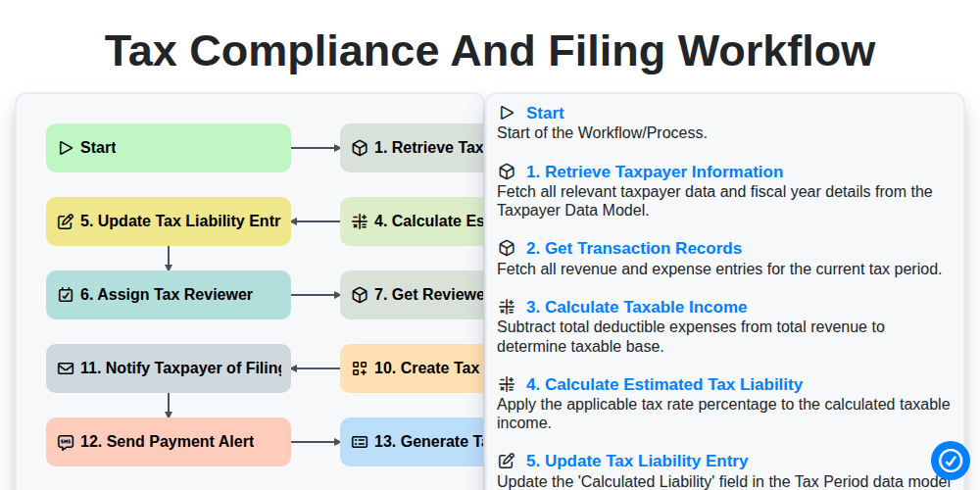Open the Start link in the description panel
The height and width of the screenshot is (490, 980).
(545, 113)
